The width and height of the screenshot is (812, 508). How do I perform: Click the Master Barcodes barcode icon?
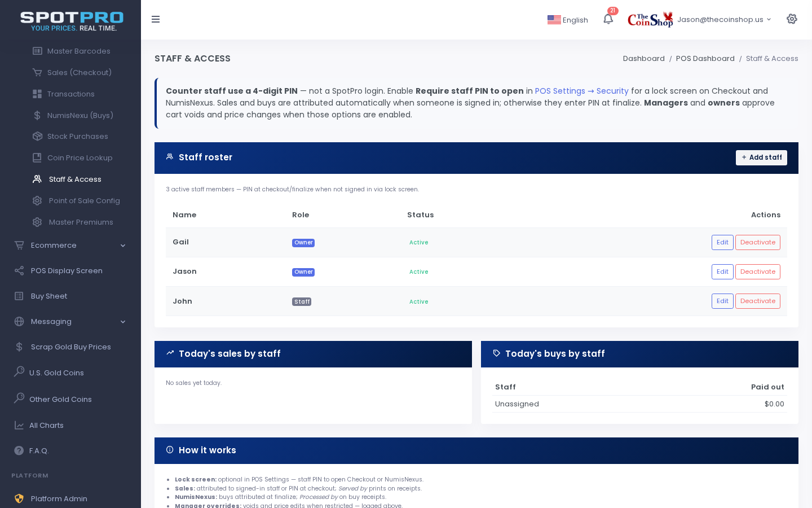click(x=37, y=51)
